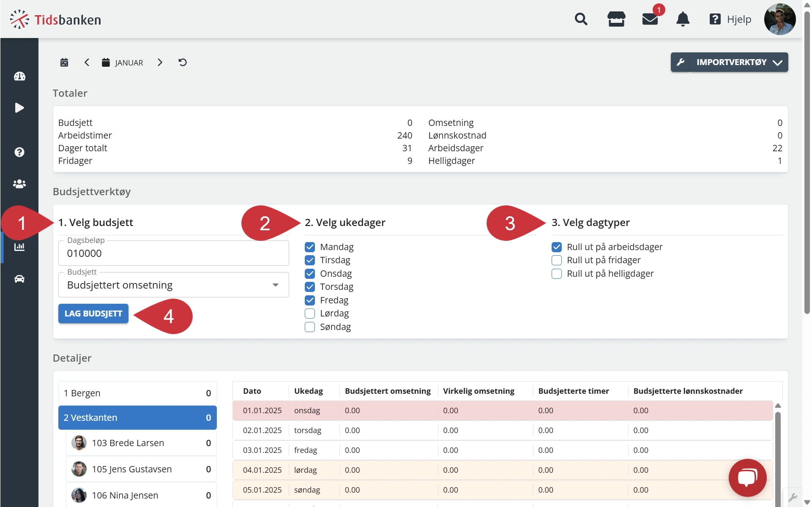Select the 05.01.2025 søndag row

503,490
